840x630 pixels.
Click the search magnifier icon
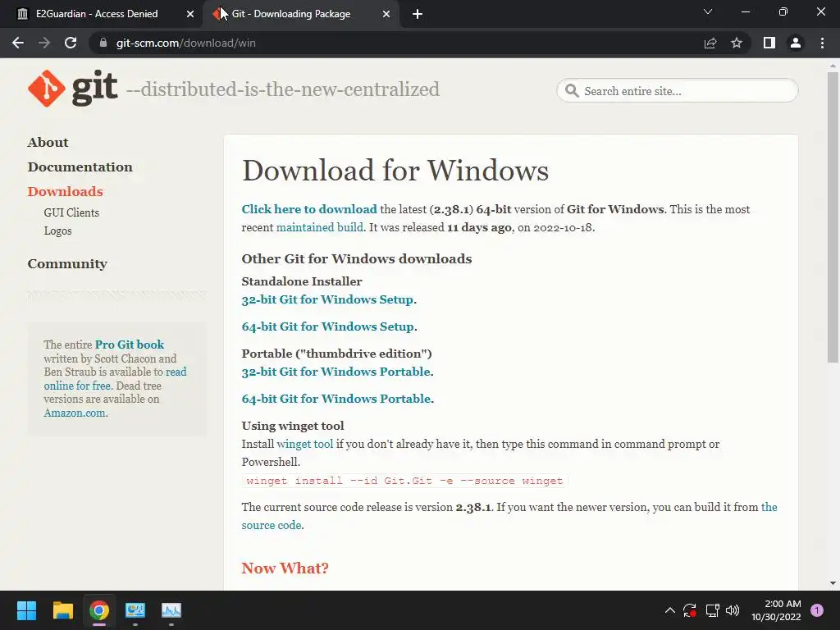click(572, 90)
